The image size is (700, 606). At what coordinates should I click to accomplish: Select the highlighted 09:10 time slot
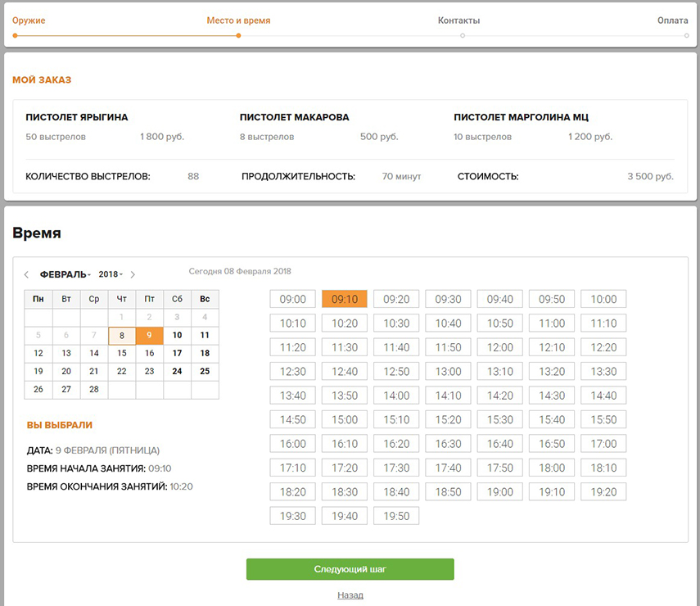(x=345, y=299)
